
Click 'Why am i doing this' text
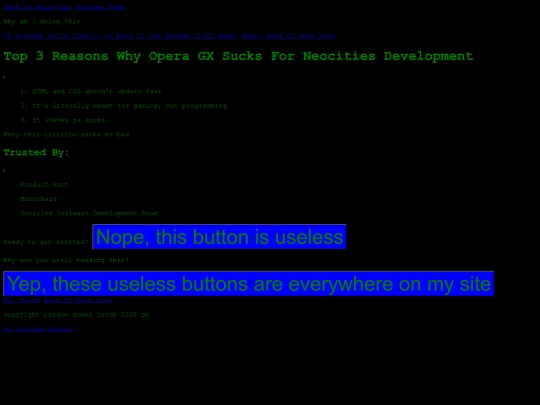[x=42, y=21]
